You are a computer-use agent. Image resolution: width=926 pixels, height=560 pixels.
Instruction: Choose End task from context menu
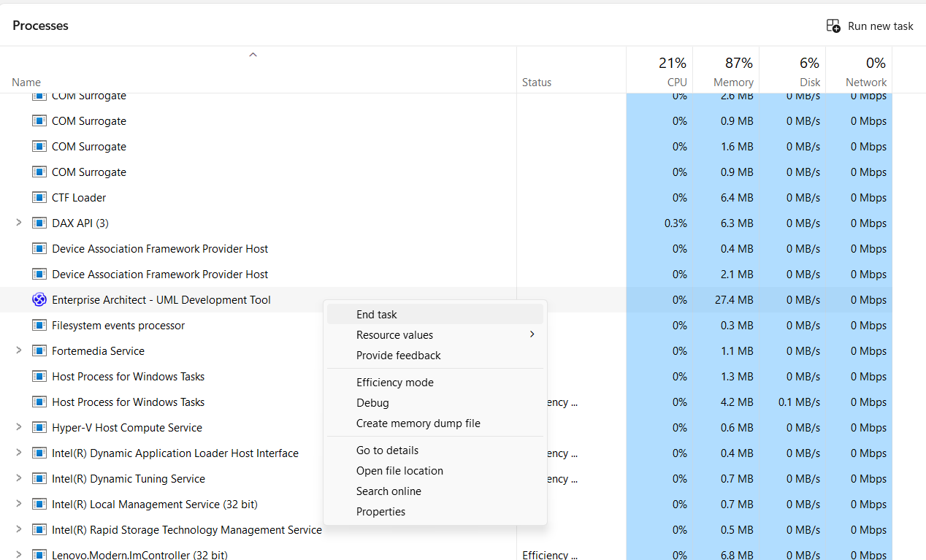click(377, 315)
